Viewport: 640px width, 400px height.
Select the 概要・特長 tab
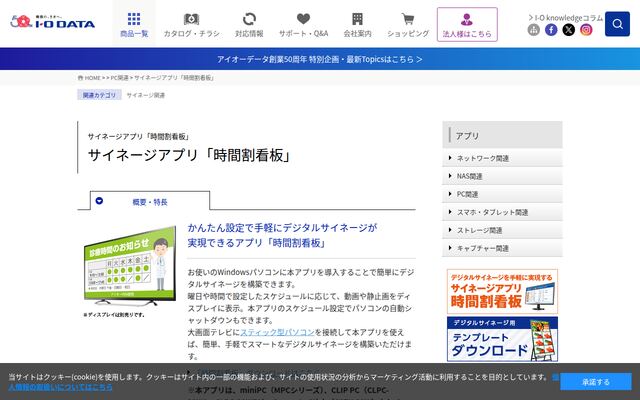150,202
